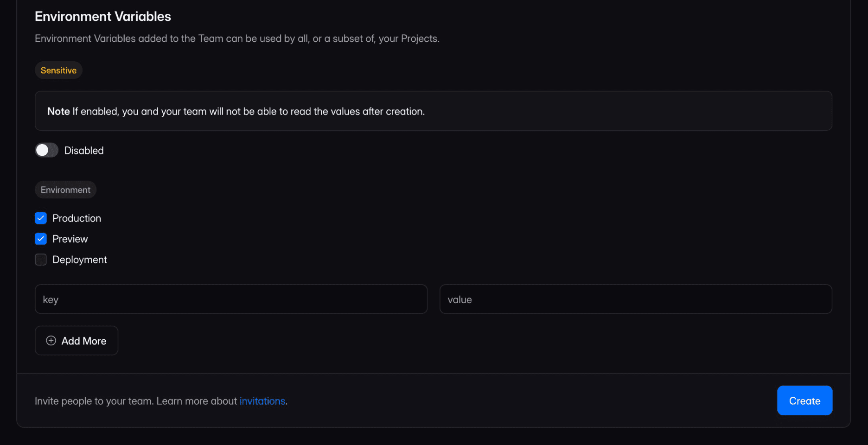Screen dimensions: 868x445
Task: Click into the value input field
Action: tap(635, 299)
